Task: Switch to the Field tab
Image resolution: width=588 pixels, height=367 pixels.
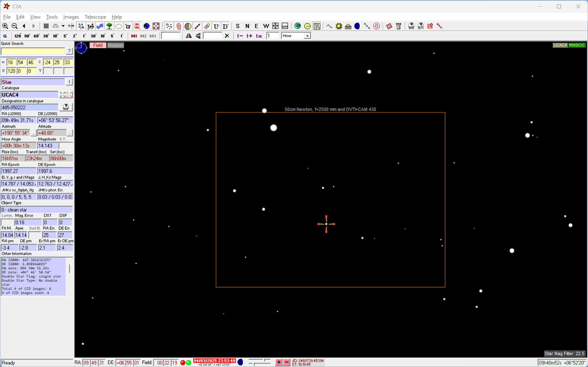Action: tap(98, 45)
